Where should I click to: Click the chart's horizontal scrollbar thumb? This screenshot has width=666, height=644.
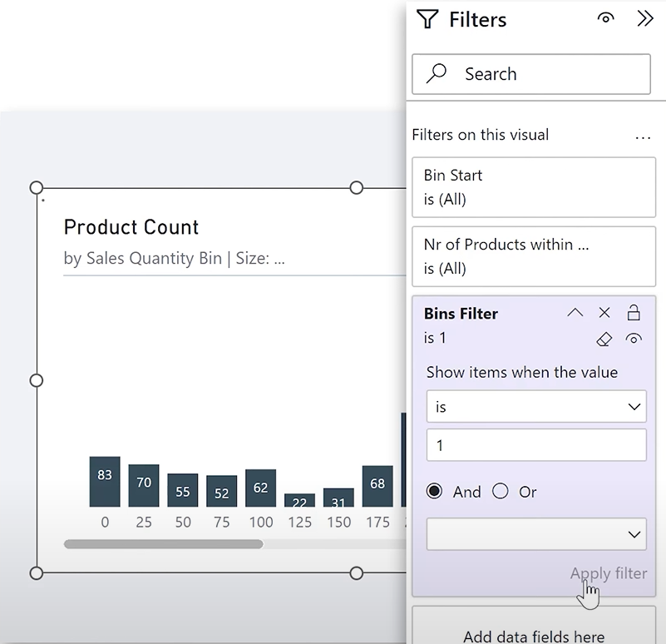click(163, 544)
